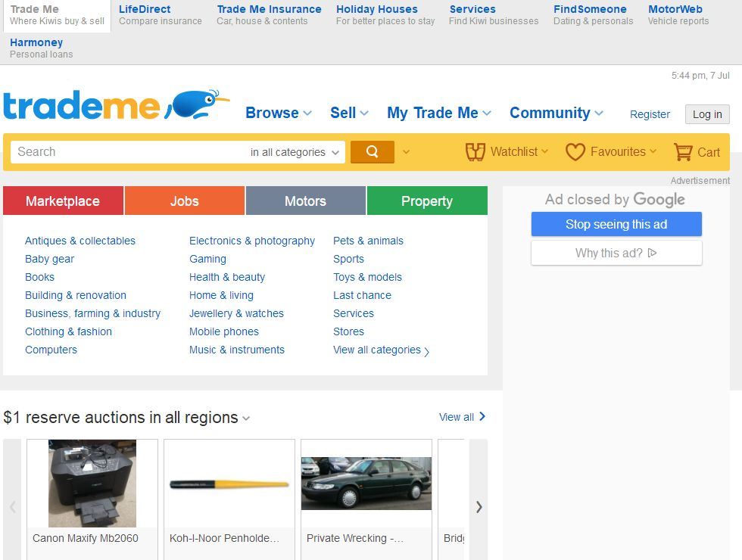Open the Stores category link
The image size is (742, 560).
pyautogui.click(x=349, y=331)
